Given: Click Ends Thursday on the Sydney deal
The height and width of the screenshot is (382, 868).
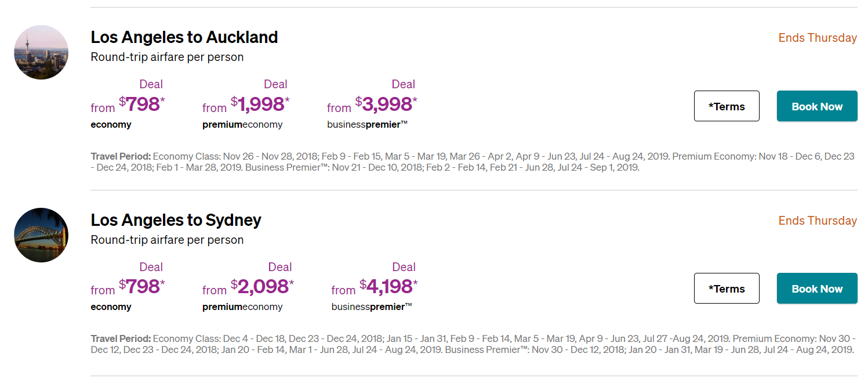Looking at the screenshot, I should coord(818,221).
